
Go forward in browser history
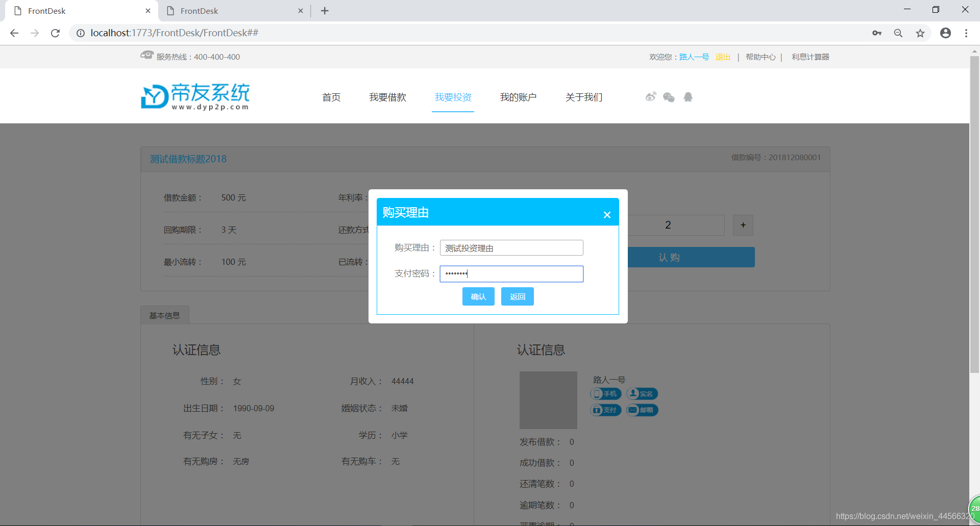click(35, 33)
